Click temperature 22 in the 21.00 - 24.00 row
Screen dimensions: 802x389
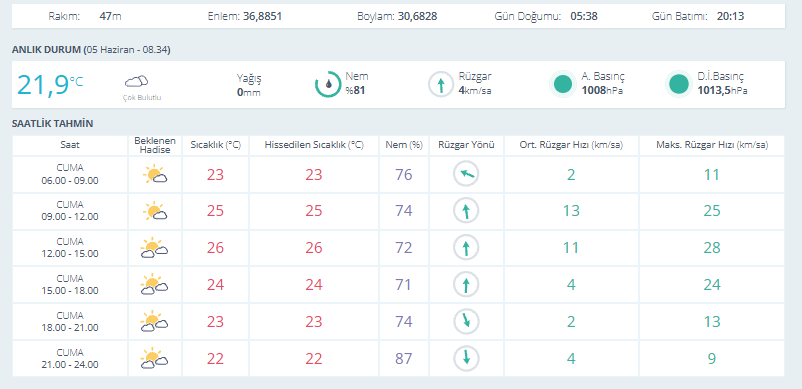[x=215, y=359]
